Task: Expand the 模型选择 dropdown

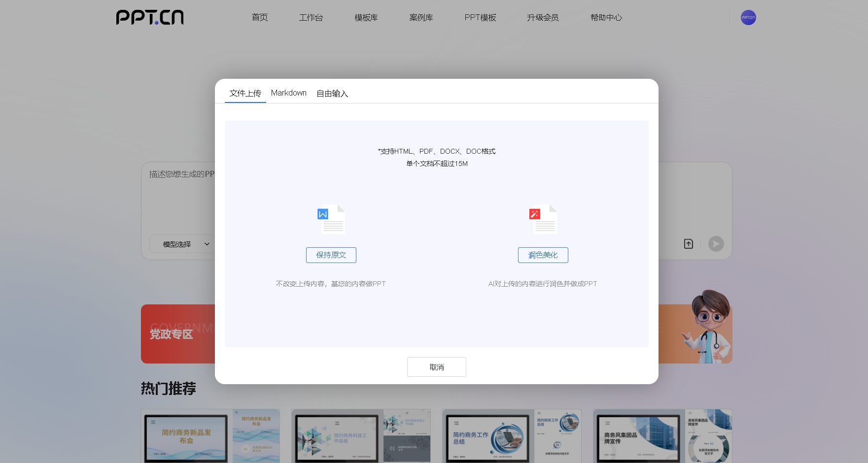Action: pos(182,244)
